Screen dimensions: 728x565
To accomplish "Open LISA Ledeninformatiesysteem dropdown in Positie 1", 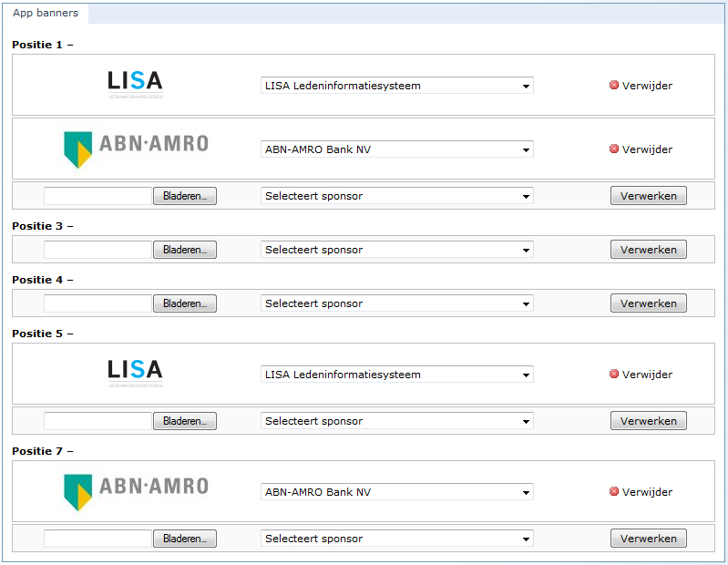I will 397,86.
